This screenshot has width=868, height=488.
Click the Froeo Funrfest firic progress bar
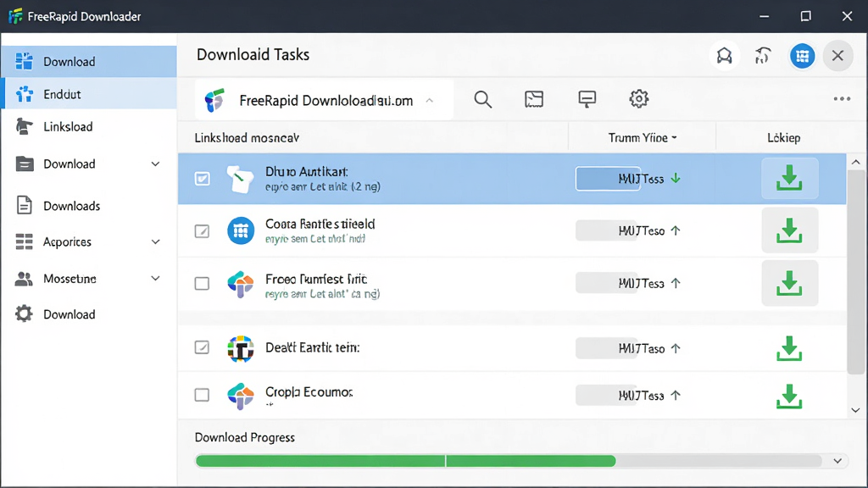608,283
